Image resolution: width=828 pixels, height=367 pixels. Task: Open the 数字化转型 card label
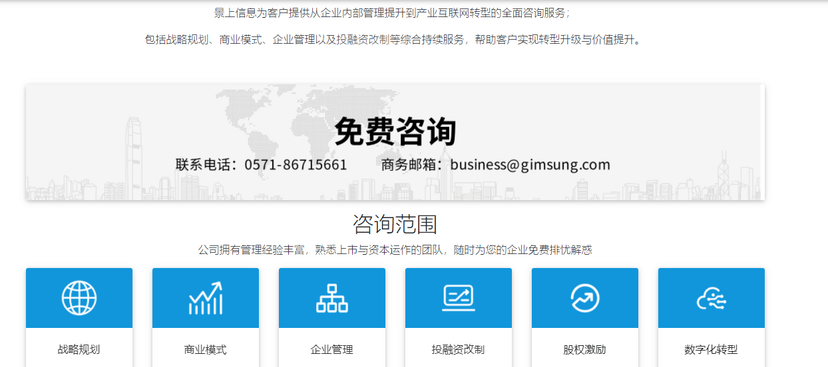coord(711,350)
